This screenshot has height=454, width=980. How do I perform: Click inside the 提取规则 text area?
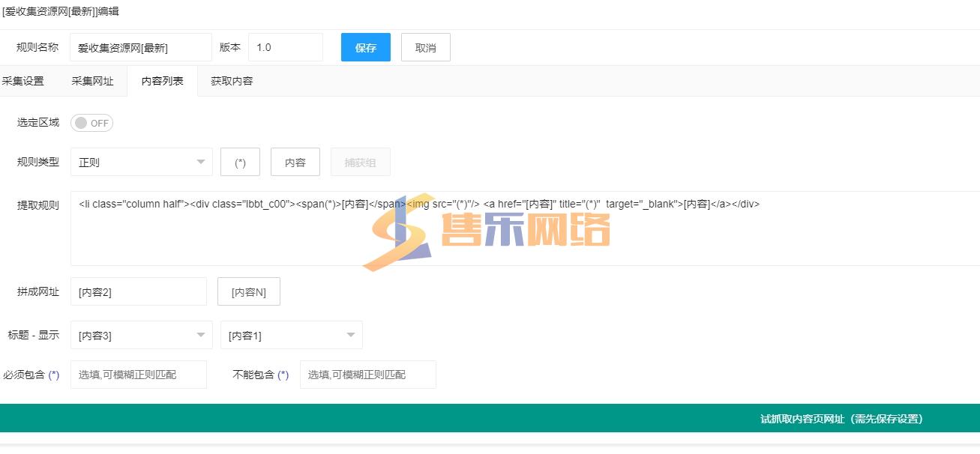[525, 228]
